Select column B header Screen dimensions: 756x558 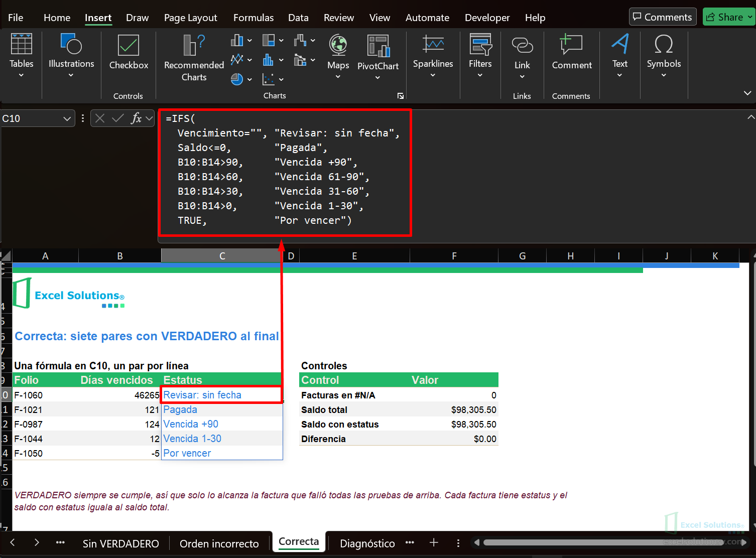[120, 256]
